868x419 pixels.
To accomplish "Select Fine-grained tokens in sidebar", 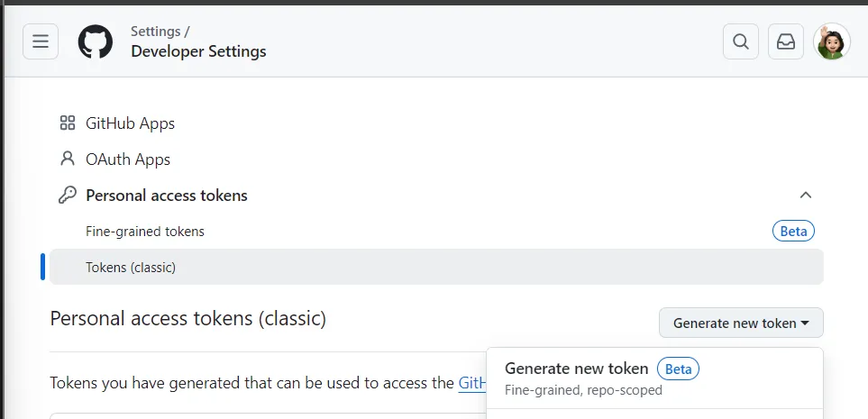I will point(145,232).
